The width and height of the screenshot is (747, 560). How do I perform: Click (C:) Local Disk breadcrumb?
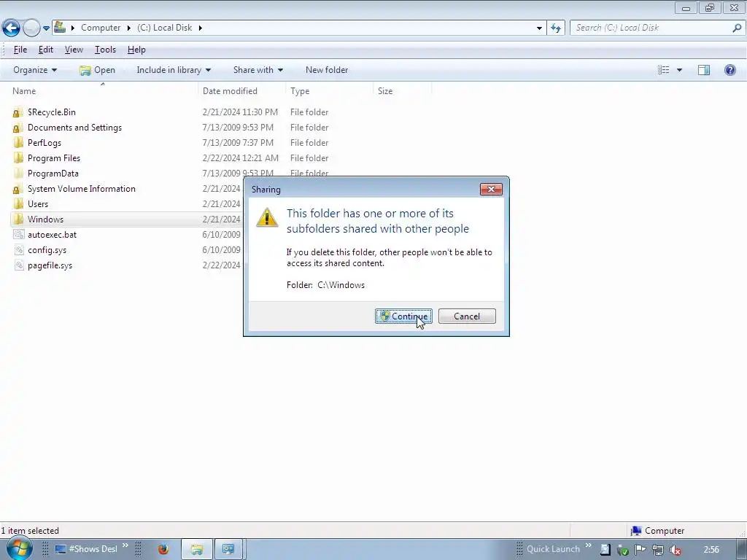coord(164,28)
